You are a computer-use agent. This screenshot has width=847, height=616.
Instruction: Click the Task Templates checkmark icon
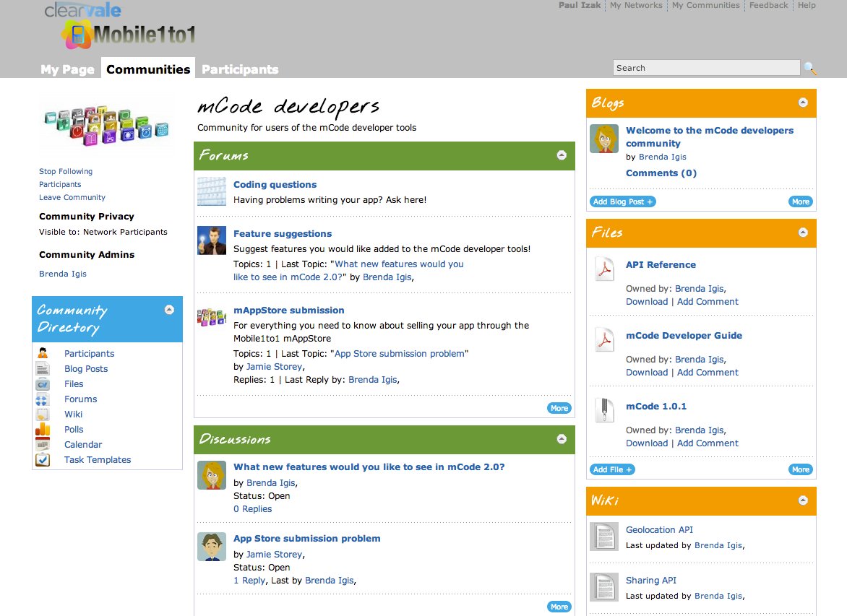(43, 459)
